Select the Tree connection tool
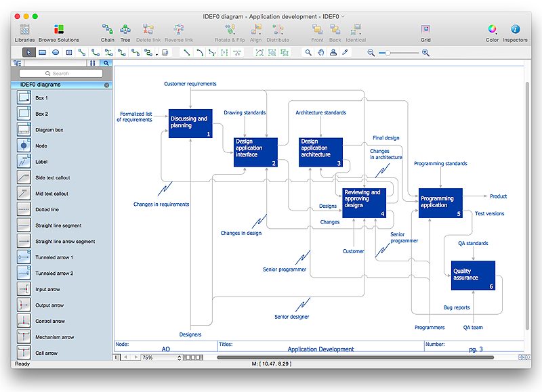The image size is (542, 392). coord(125,30)
